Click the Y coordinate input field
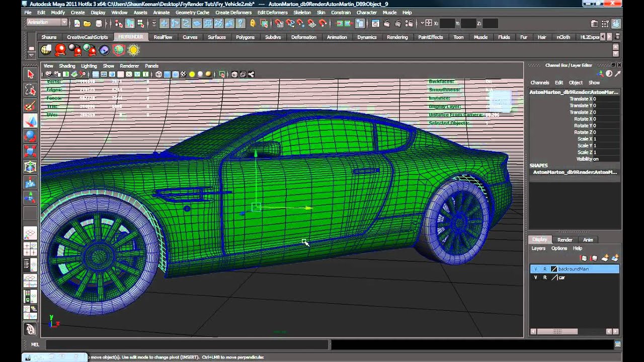The width and height of the screenshot is (644, 362). click(468, 23)
